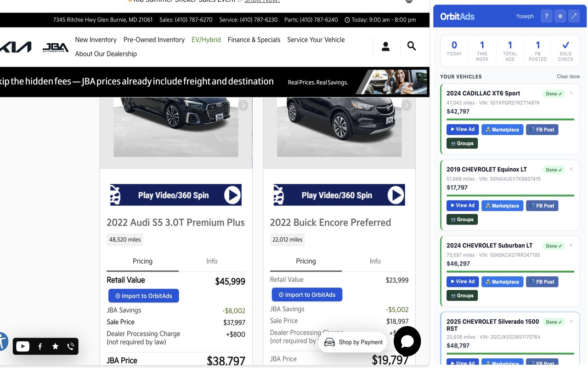Viewport: 588px width, 368px height.
Task: Open Groups for Chevrolet Equinox LT
Action: click(462, 219)
